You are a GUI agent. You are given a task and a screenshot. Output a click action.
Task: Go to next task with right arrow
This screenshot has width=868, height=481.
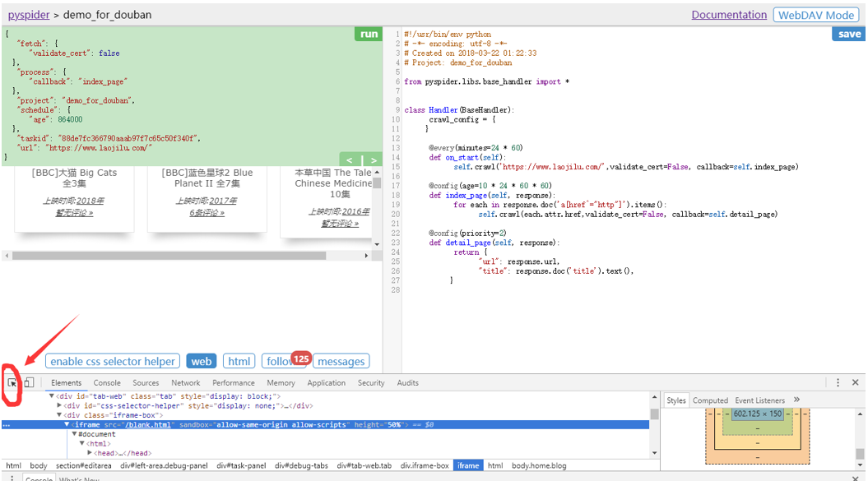pyautogui.click(x=373, y=160)
